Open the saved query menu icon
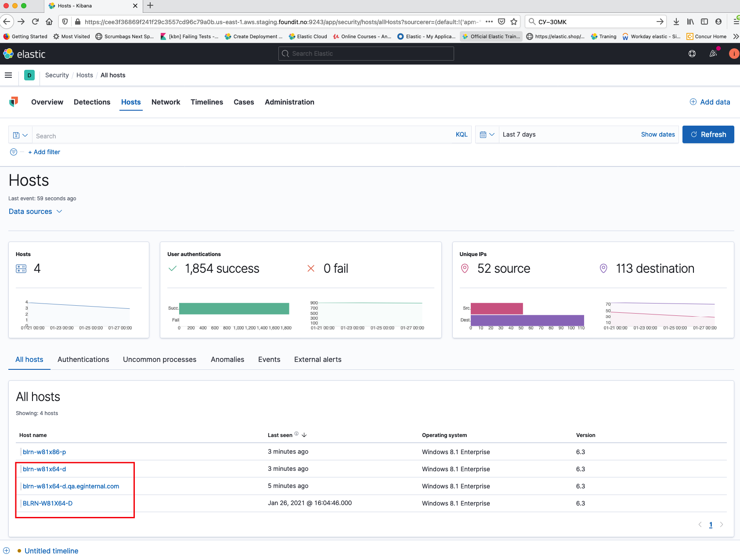The image size is (740, 560). (x=20, y=135)
